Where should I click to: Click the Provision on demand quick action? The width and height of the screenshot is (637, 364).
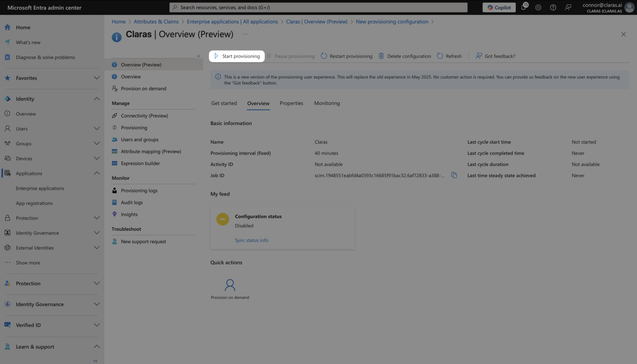pyautogui.click(x=230, y=289)
